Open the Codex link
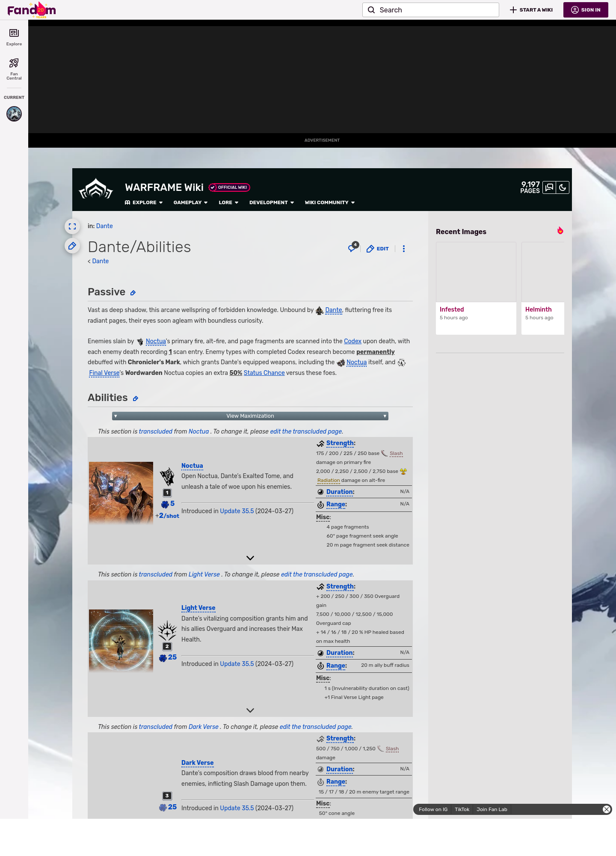This screenshot has height=856, width=616. tap(352, 341)
